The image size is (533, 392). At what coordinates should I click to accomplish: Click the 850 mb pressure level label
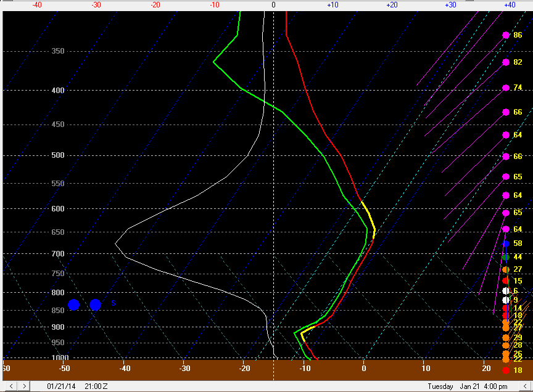[57, 310]
